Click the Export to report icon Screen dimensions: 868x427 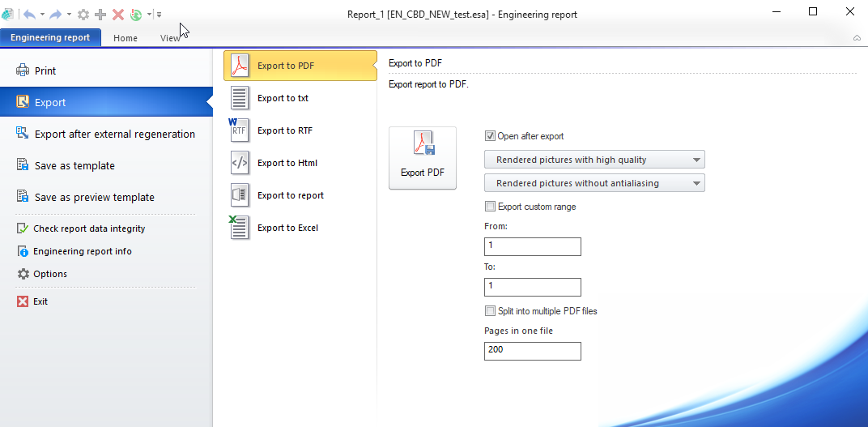[x=240, y=195]
